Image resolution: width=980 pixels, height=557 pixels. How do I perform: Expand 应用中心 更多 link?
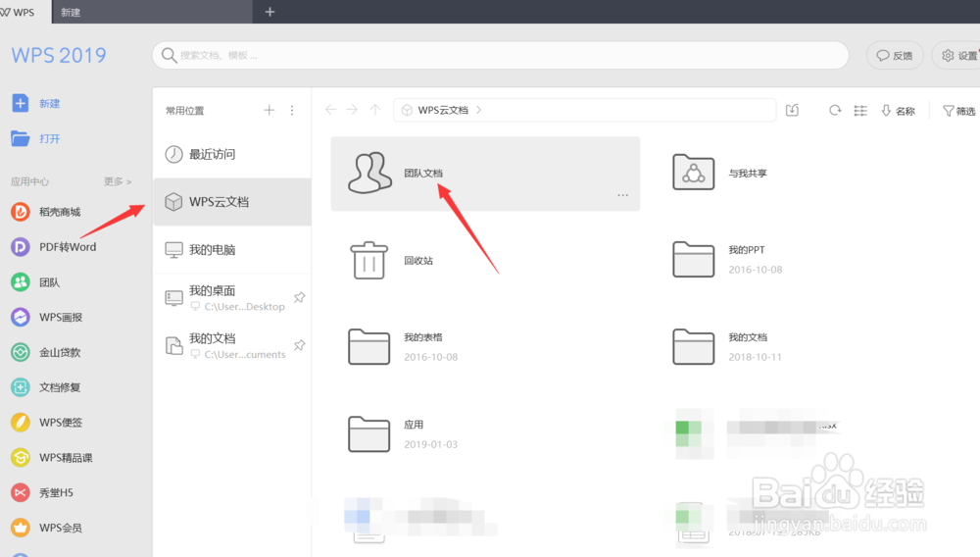coord(118,181)
